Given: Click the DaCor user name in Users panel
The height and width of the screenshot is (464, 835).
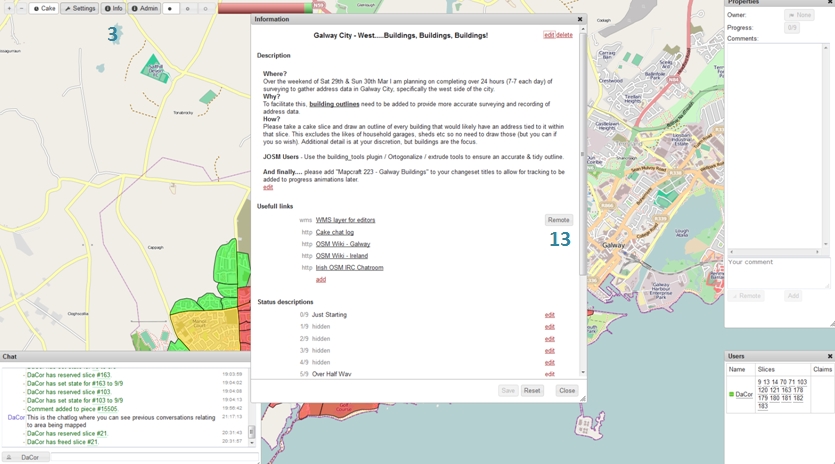Looking at the screenshot, I should point(744,395).
